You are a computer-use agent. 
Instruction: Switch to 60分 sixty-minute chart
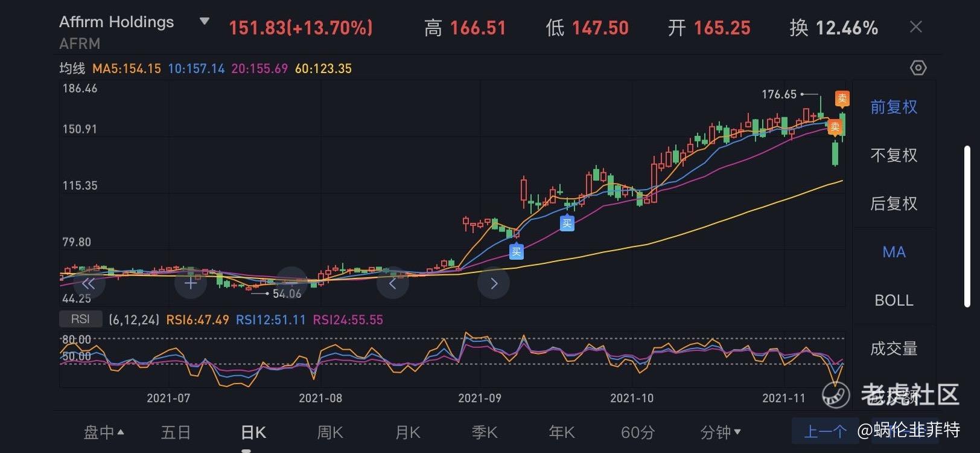coord(638,432)
